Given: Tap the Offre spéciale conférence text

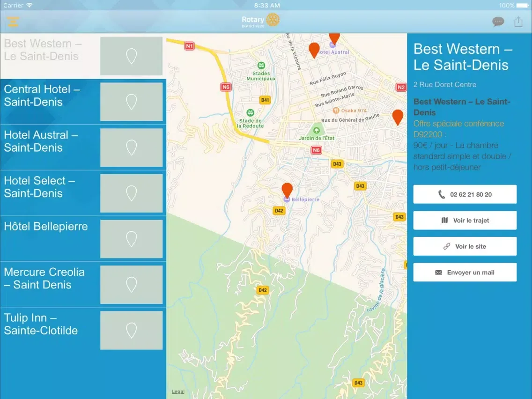Looking at the screenshot, I should point(458,129).
